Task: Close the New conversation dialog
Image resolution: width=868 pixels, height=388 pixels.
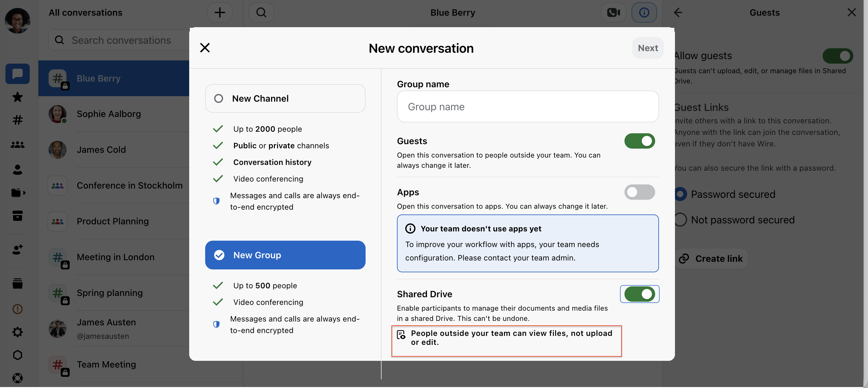Action: (x=205, y=48)
